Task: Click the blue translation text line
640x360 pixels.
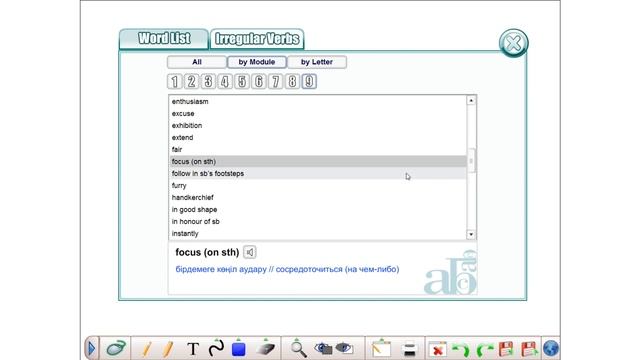Action: point(287,269)
